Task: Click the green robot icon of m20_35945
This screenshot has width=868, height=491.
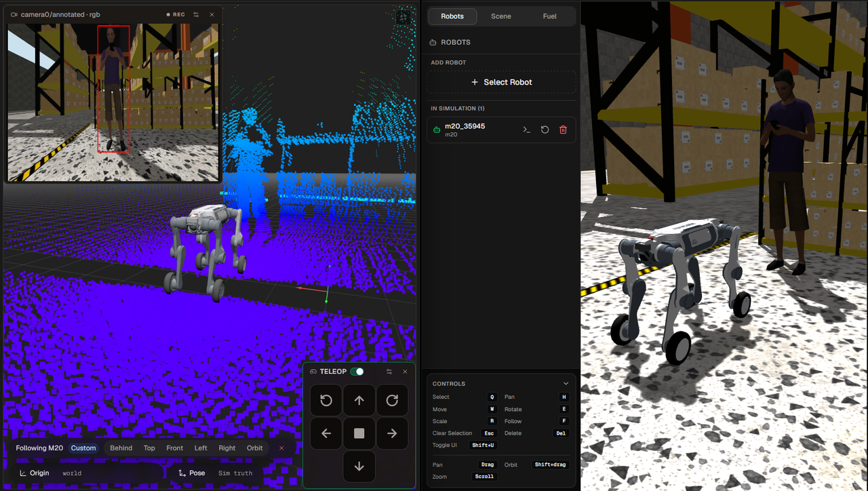Action: tap(437, 130)
